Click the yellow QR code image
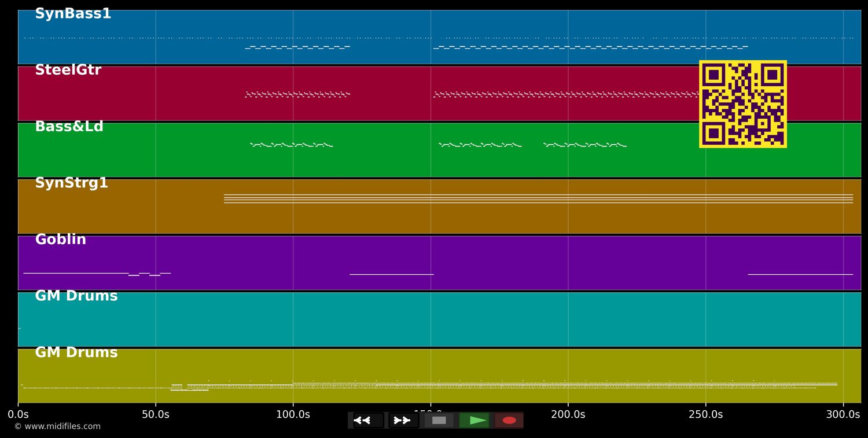The width and height of the screenshot is (868, 438). (x=743, y=104)
